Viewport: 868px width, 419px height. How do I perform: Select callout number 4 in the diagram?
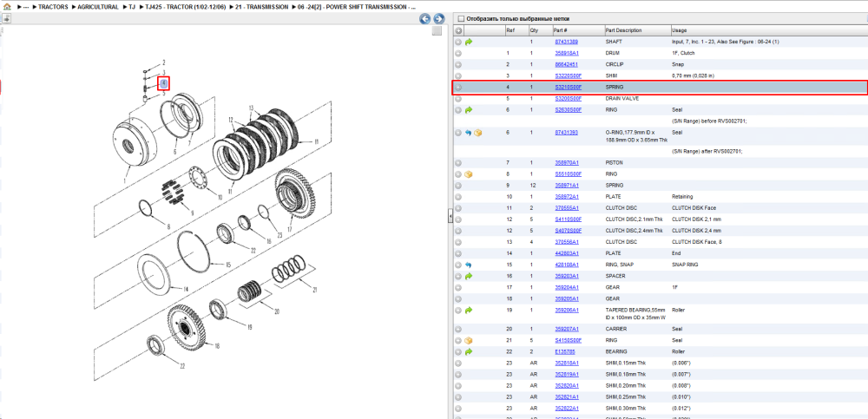click(164, 83)
